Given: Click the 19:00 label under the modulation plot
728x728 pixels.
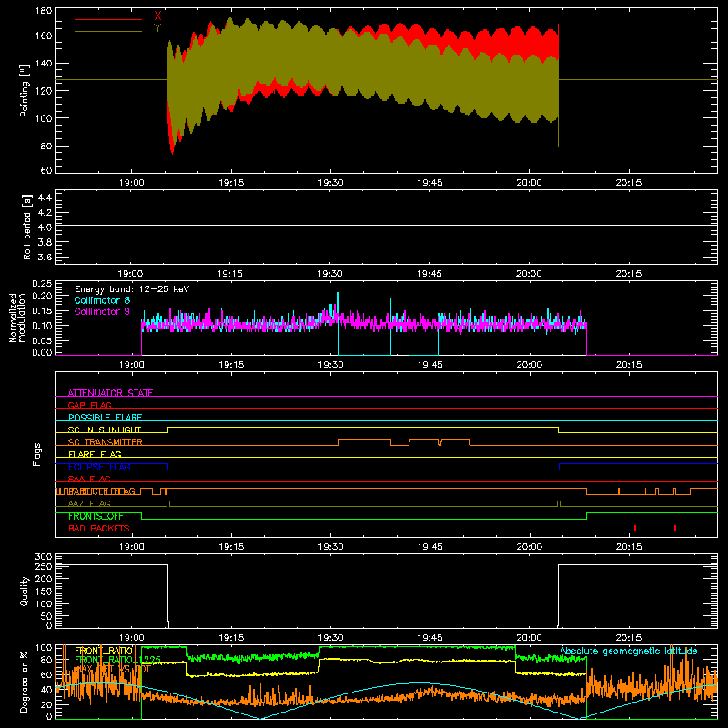Looking at the screenshot, I should point(131,365).
